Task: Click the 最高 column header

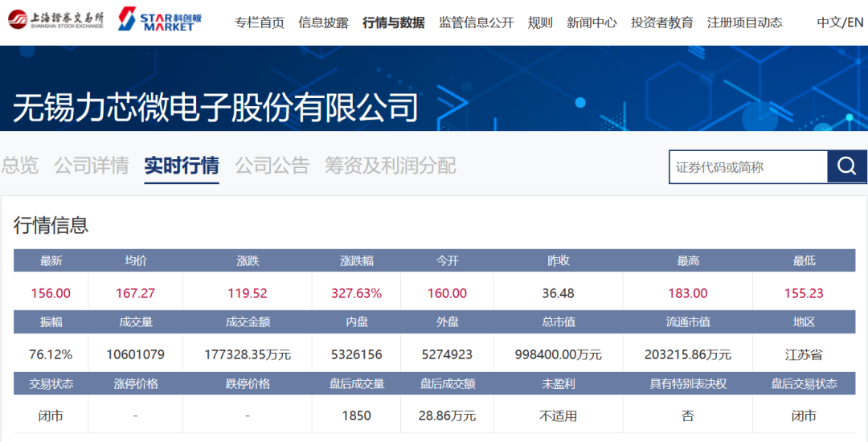Action: click(687, 260)
